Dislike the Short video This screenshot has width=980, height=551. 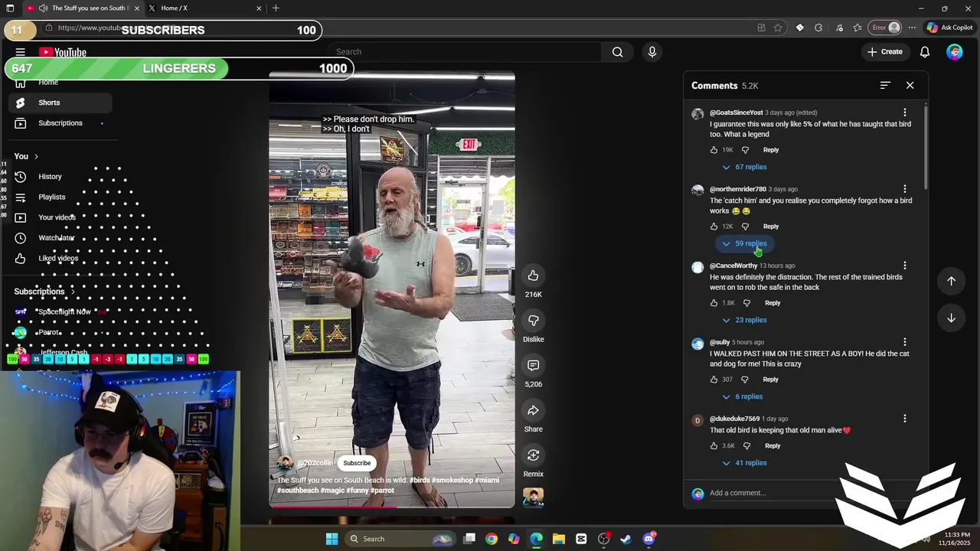533,321
